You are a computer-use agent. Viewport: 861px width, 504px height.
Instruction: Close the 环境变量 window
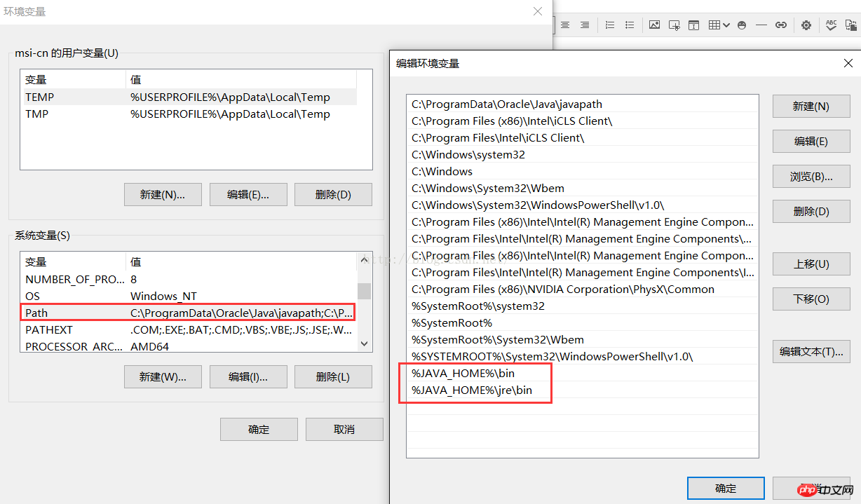click(x=538, y=11)
